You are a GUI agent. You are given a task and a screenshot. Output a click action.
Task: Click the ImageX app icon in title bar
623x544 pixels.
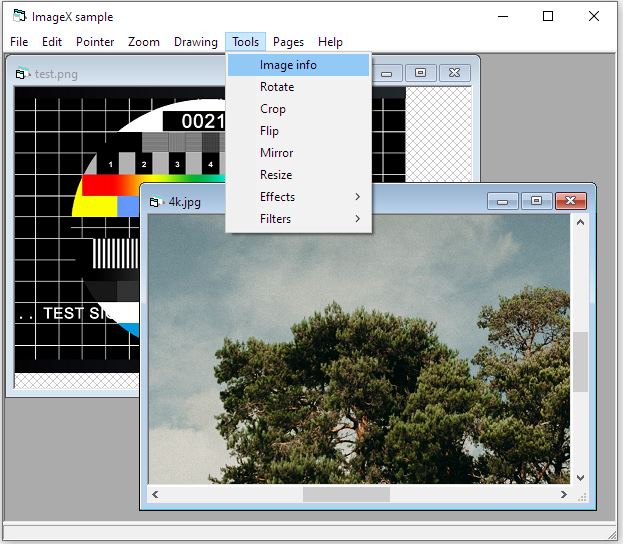pos(19,16)
